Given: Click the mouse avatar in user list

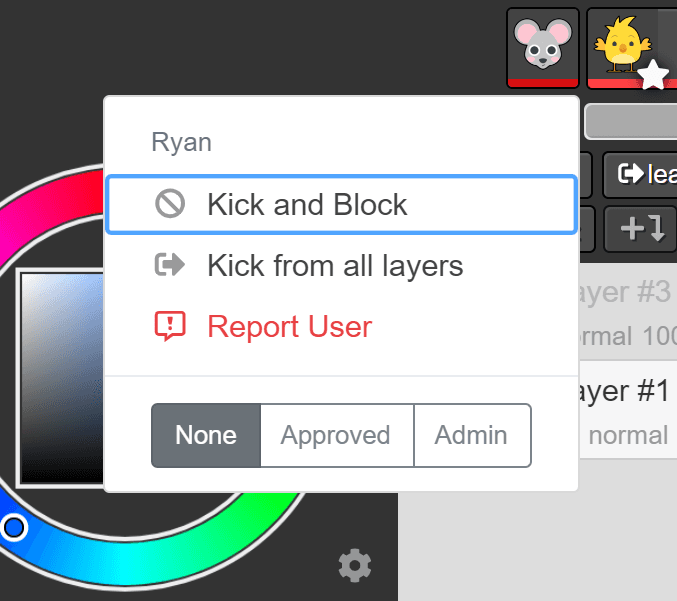Looking at the screenshot, I should (542, 46).
